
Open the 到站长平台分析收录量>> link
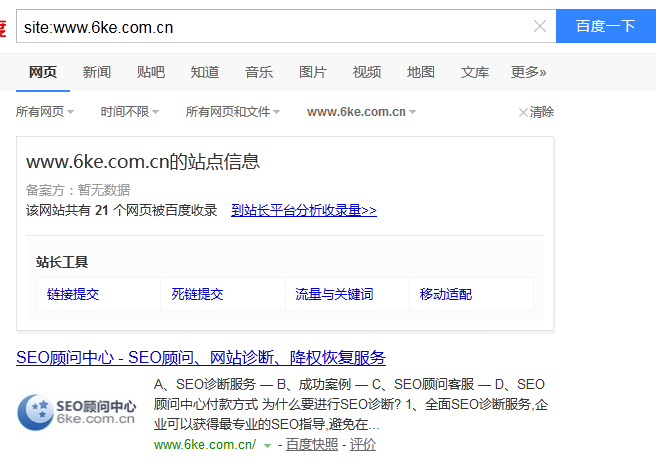[304, 210]
